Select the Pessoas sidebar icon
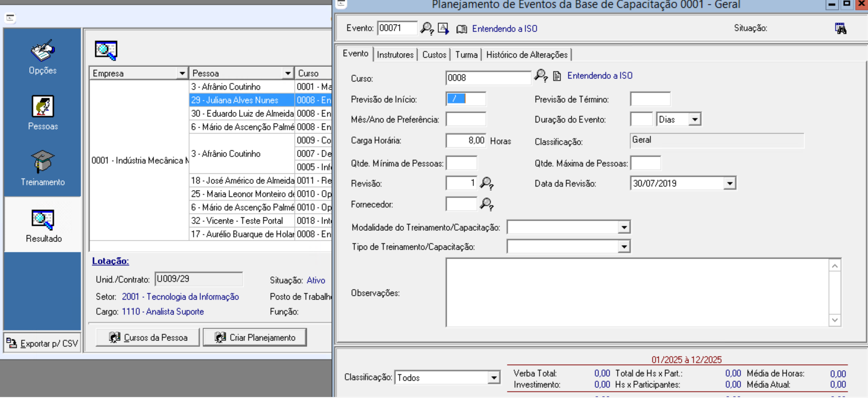Viewport: 868px width, 398px height. pos(43,107)
